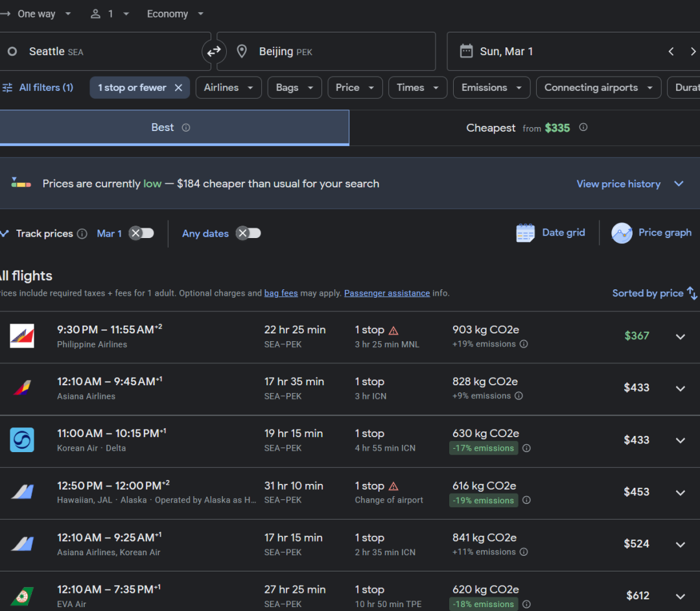The height and width of the screenshot is (611, 700).
Task: Open the Economy class dropdown
Action: click(175, 14)
